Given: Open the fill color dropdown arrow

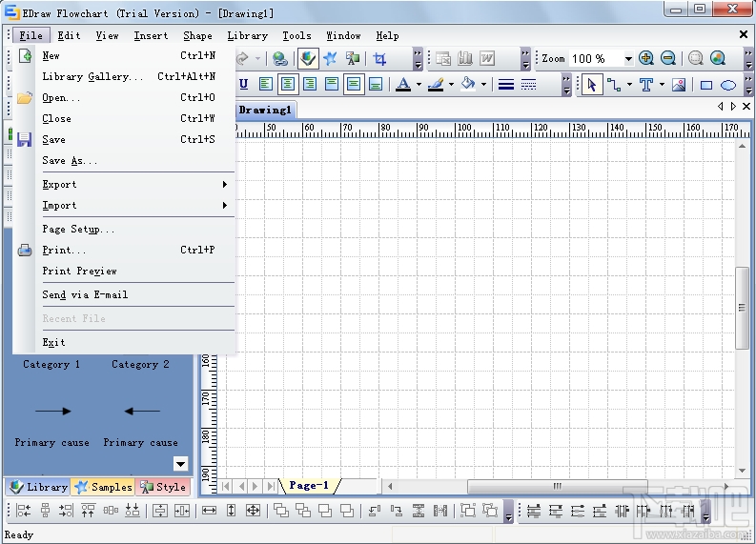Looking at the screenshot, I should coord(483,85).
